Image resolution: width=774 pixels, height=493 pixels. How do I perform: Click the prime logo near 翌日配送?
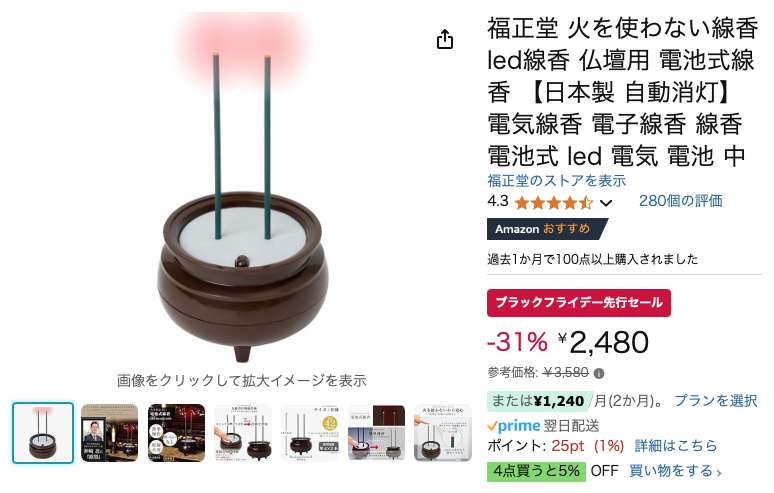tap(513, 425)
